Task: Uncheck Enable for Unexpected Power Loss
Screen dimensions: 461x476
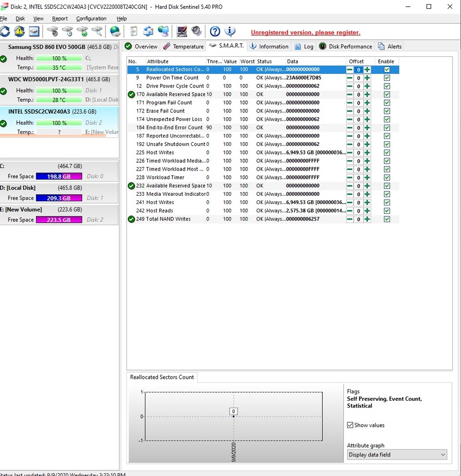Action: 387,119
